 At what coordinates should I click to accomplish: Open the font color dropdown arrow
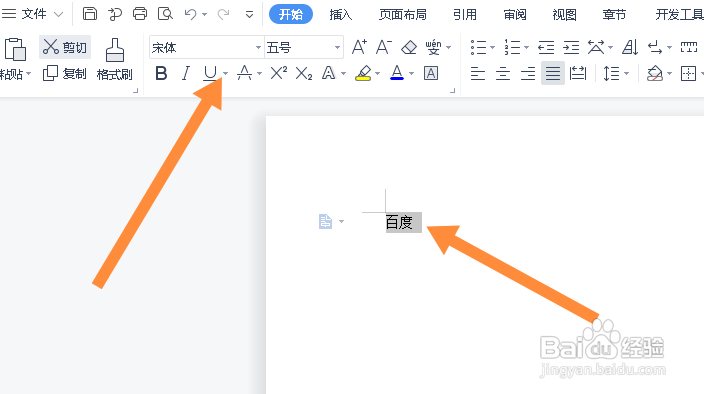[411, 73]
